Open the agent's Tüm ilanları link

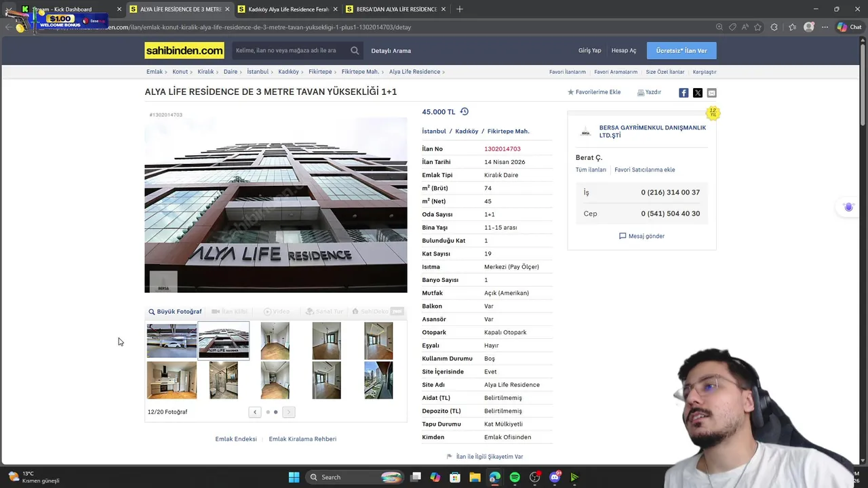(591, 170)
